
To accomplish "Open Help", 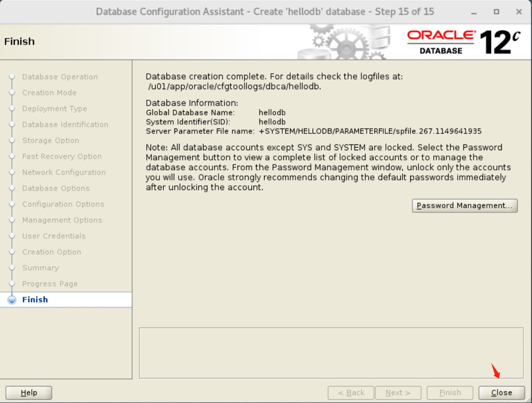I will [28, 392].
